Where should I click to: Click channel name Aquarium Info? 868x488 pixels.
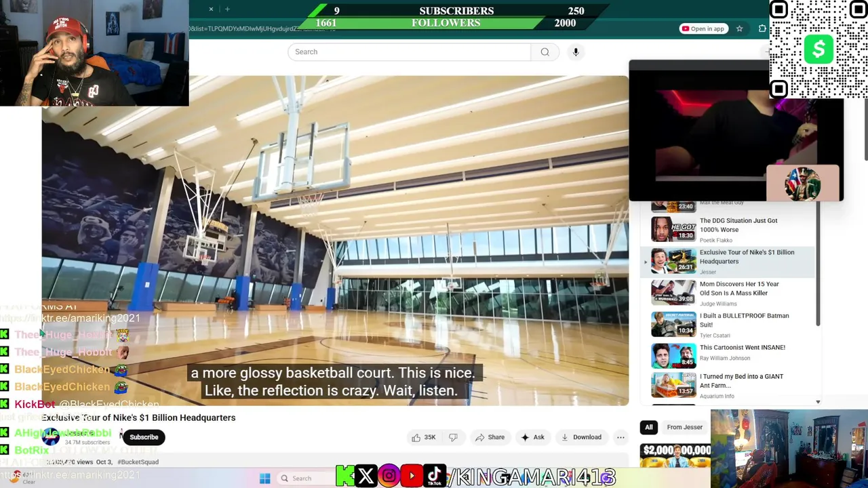pyautogui.click(x=717, y=396)
